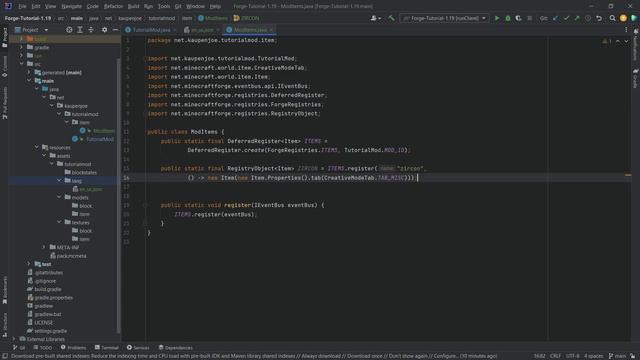Expand the gradle folder in the tree
The image size is (640, 360).
point(21,47)
